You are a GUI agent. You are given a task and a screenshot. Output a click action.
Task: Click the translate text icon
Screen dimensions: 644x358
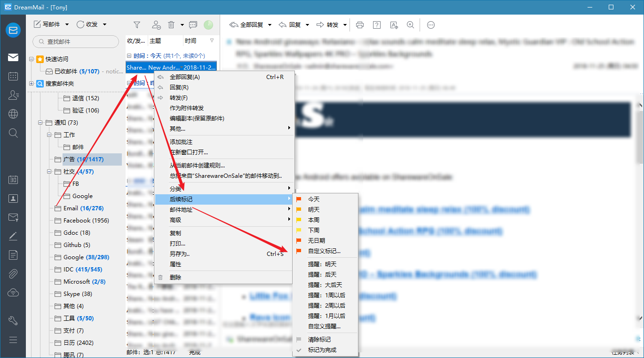tap(394, 25)
